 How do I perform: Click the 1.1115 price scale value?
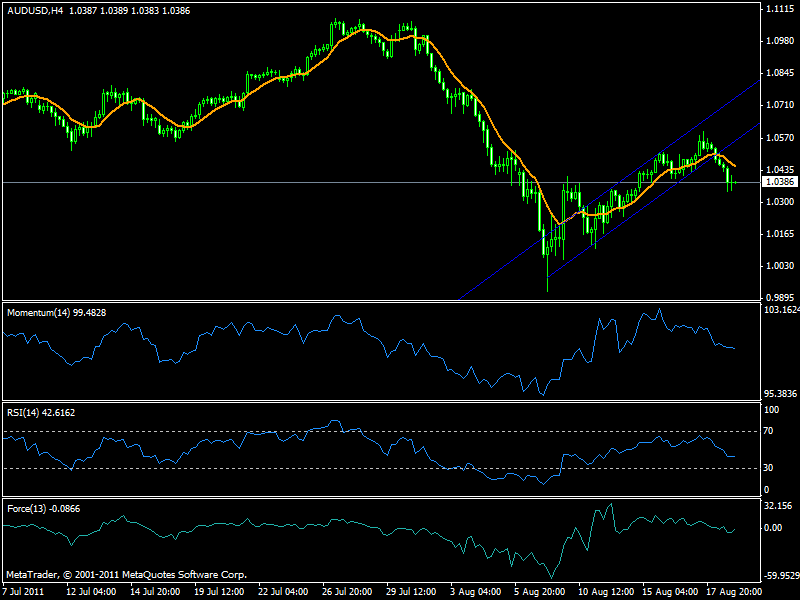pyautogui.click(x=781, y=9)
